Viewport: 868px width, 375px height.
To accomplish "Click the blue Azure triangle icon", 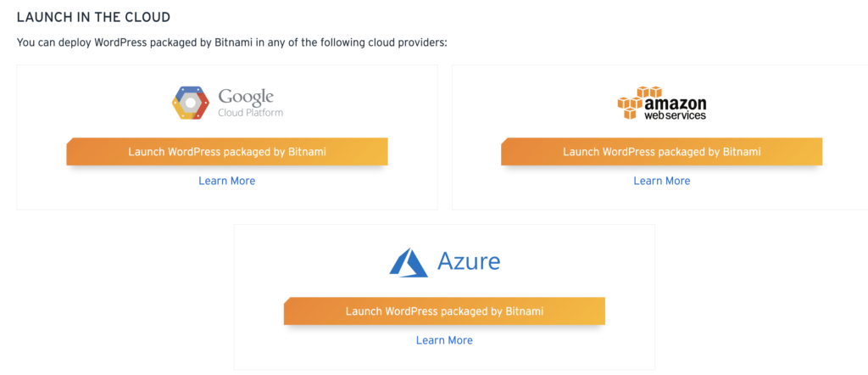I will pos(409,262).
